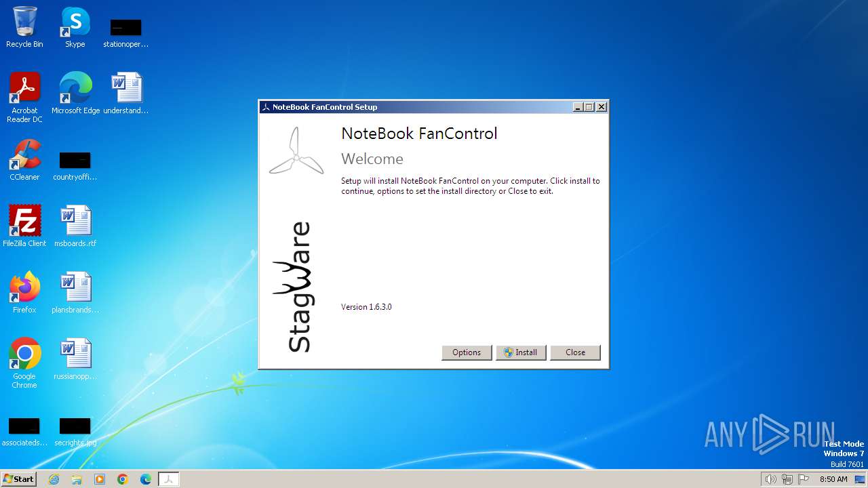Click the NoteBook FanControl setup title heading

[419, 134]
